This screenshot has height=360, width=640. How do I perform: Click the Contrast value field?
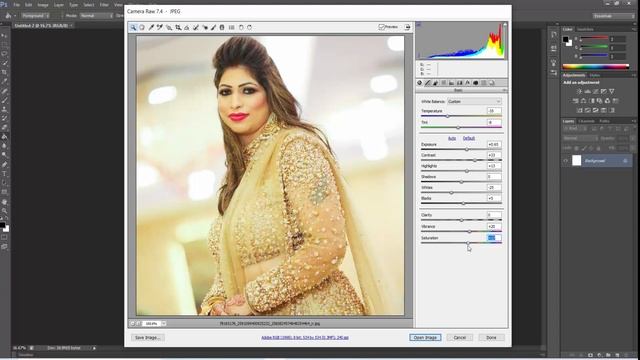click(494, 155)
